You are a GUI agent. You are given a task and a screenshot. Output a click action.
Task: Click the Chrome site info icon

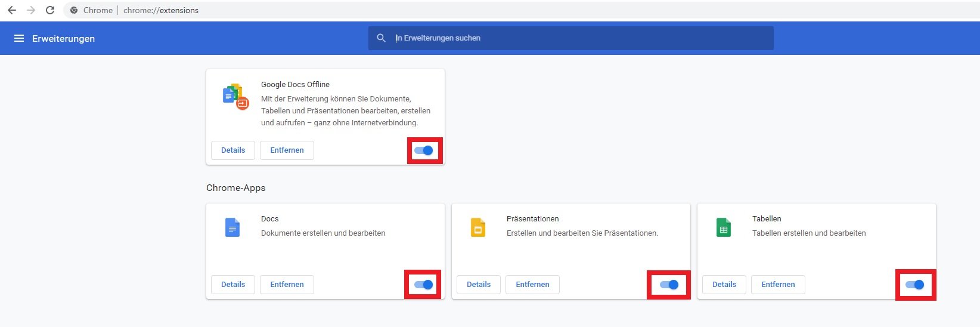74,10
